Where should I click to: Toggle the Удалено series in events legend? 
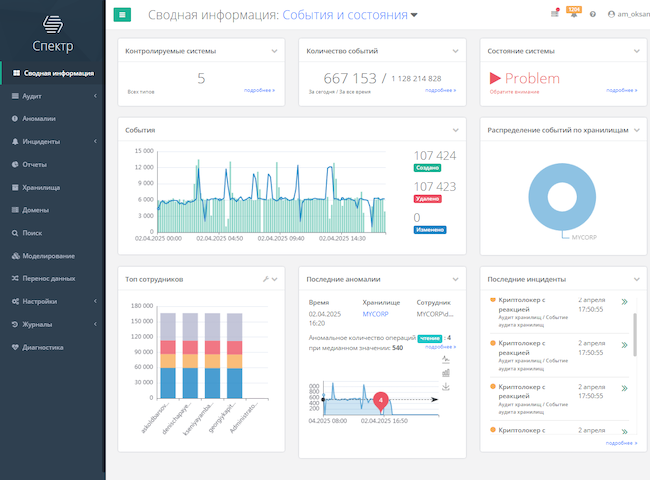427,199
